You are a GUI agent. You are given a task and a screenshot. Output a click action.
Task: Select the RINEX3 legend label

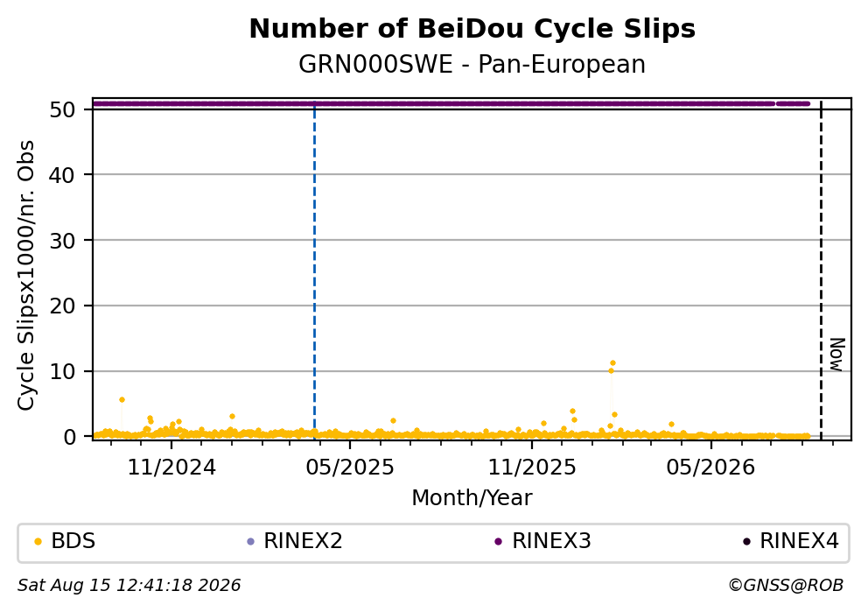pos(551,541)
